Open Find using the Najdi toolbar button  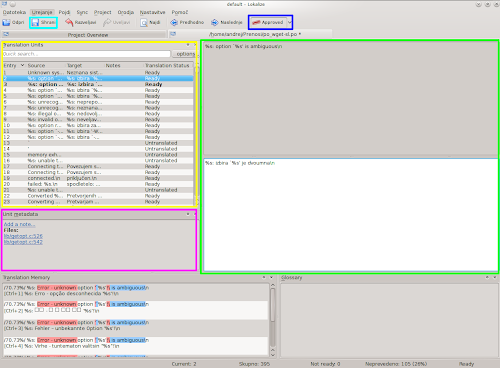(x=150, y=23)
